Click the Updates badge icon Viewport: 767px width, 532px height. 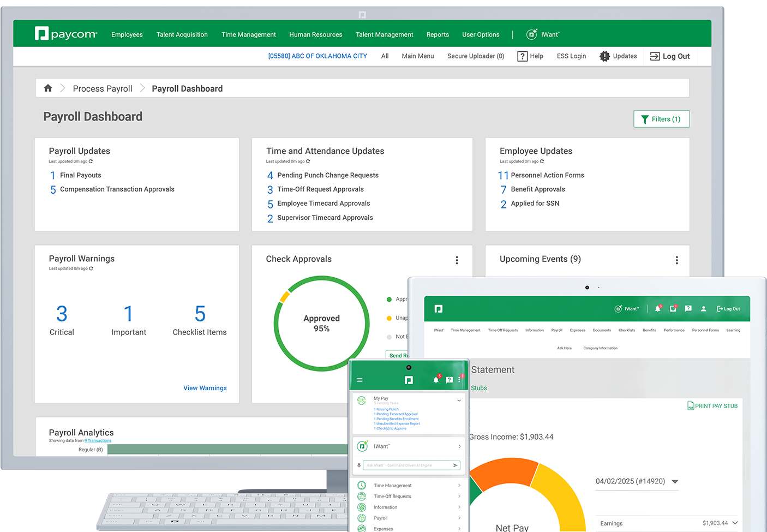click(604, 56)
